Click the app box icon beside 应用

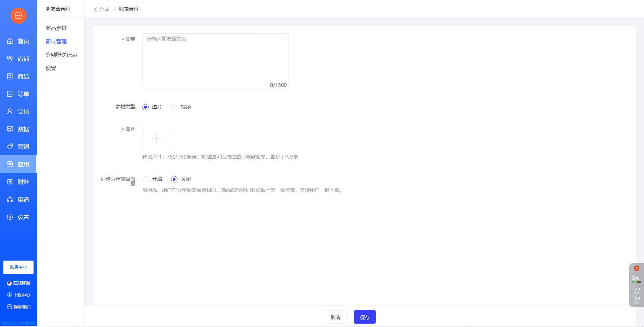click(10, 164)
